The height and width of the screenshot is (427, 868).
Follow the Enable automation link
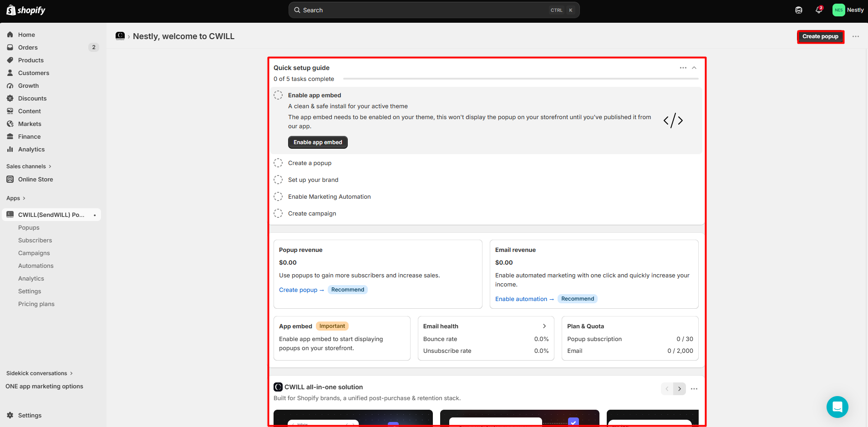(x=524, y=299)
